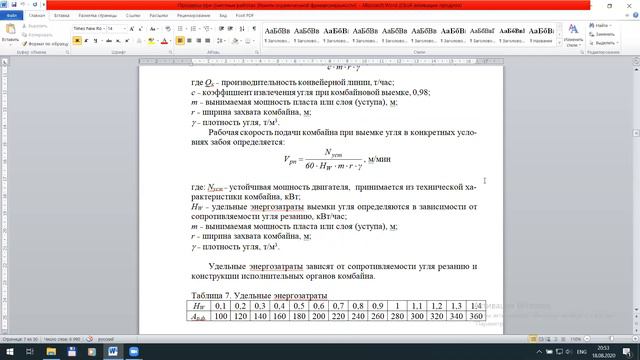
Task: Click the Numbering list icon
Action: click(x=194, y=29)
